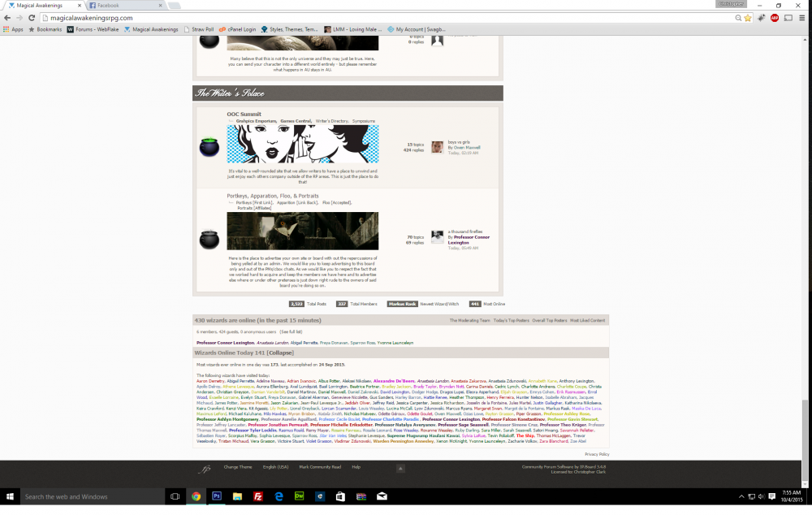This screenshot has width=812, height=515.
Task: Bookmark this page with the star icon
Action: pos(748,18)
